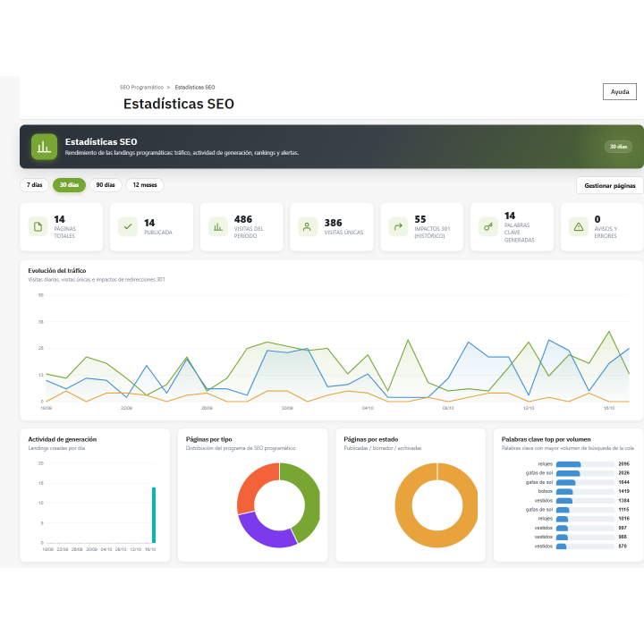Click the 04/10 label on traffic chart axis
The height and width of the screenshot is (644, 644).
click(368, 408)
